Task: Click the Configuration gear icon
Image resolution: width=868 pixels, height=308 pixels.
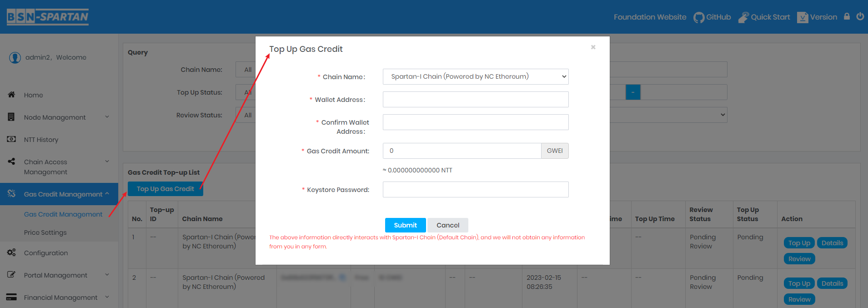Action: point(11,252)
